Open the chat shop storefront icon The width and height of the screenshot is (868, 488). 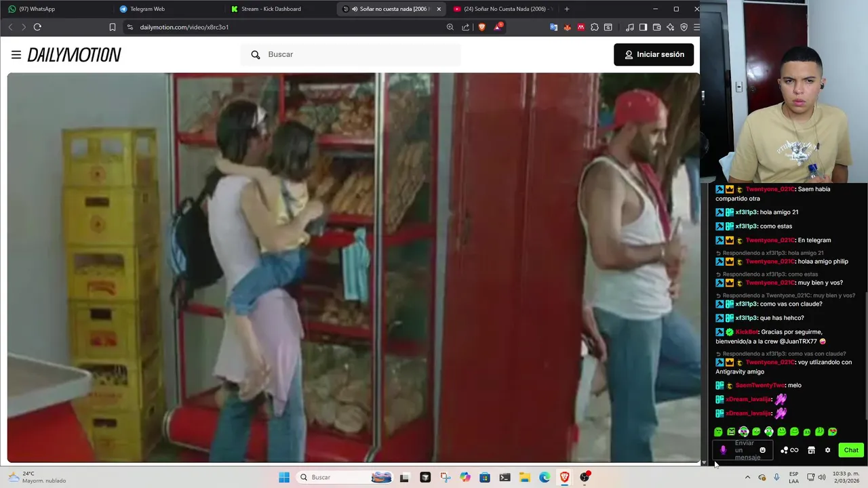(811, 450)
